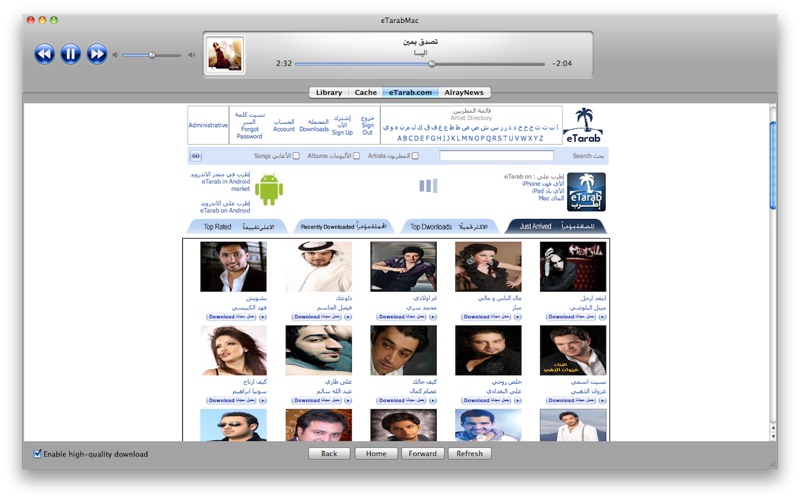Open thumbnail of seated man in purple shirt

[x=404, y=266]
